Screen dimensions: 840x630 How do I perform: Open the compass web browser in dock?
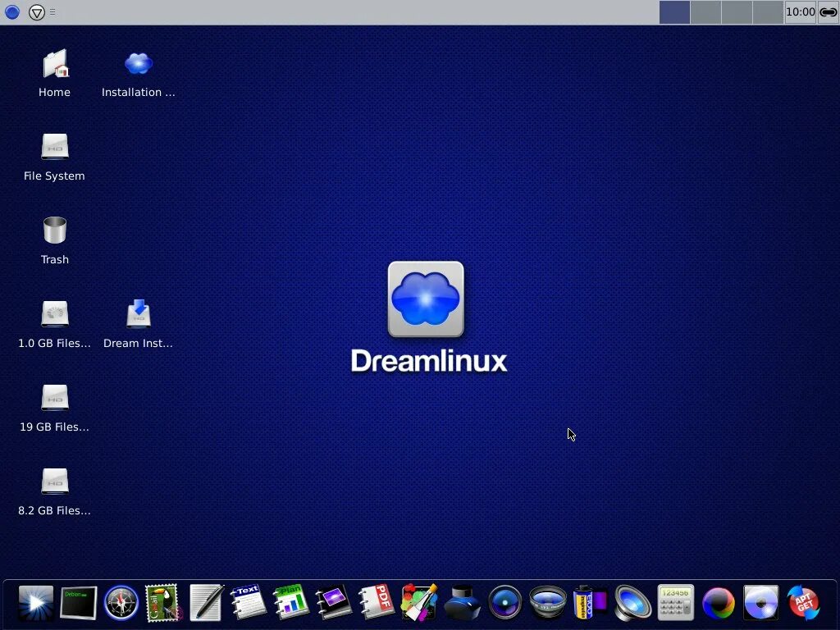point(121,603)
